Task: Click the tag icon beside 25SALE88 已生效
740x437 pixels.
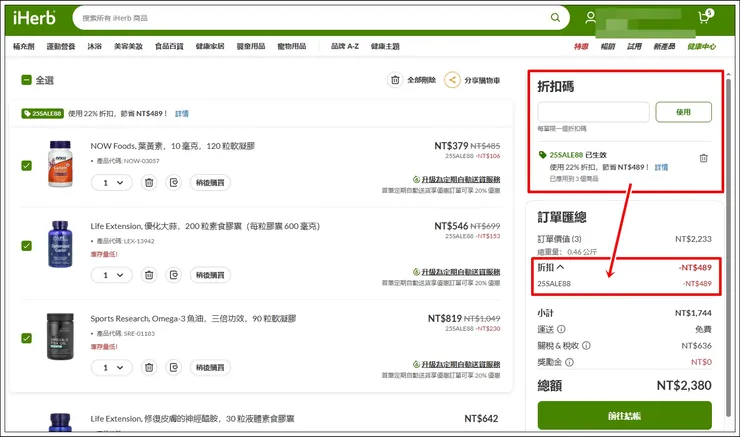Action: [x=543, y=155]
